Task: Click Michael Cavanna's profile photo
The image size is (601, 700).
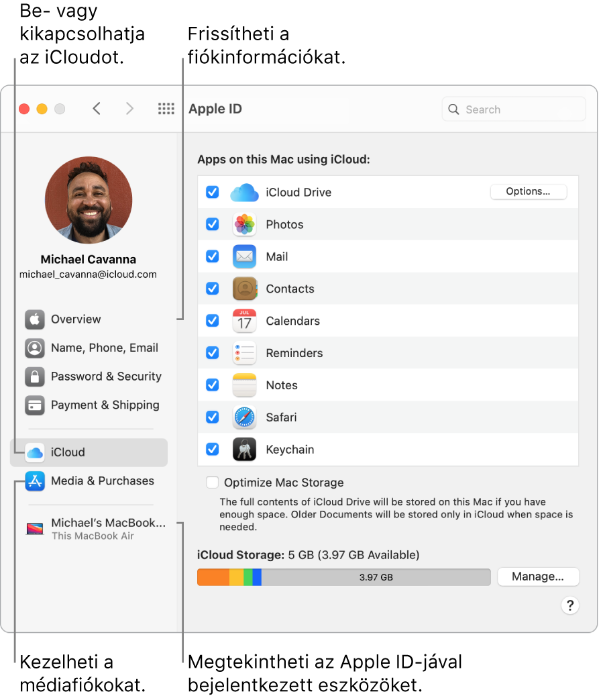Action: (x=89, y=200)
